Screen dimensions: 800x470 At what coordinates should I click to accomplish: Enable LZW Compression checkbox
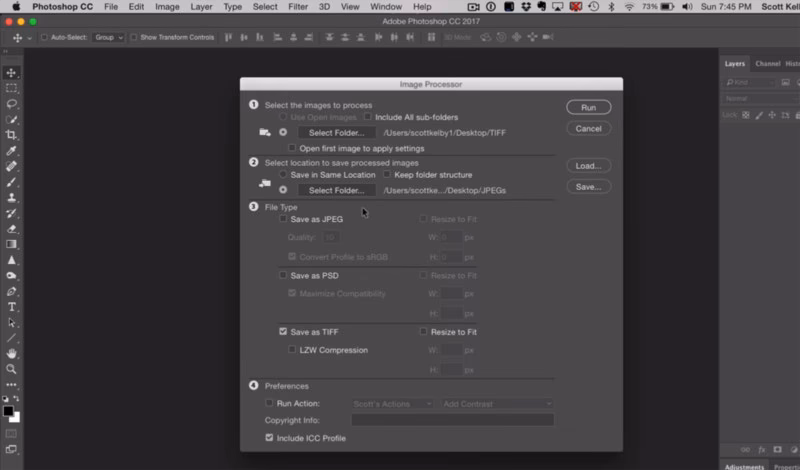click(x=292, y=350)
